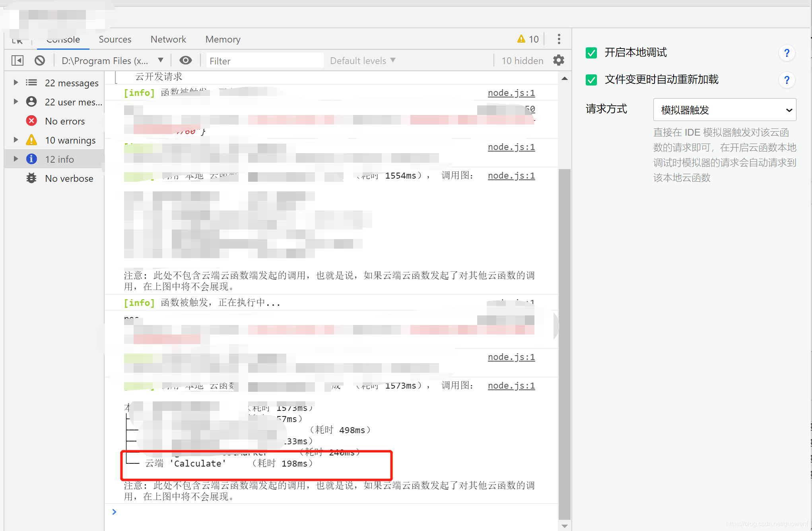The height and width of the screenshot is (531, 812).
Task: Click the eye live expression icon
Action: 185,60
